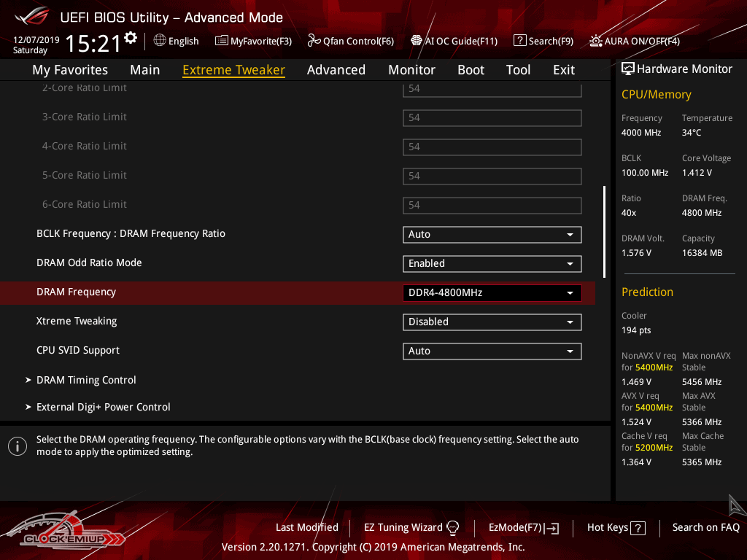
Task: Click the globe icon for English language
Action: [x=160, y=41]
